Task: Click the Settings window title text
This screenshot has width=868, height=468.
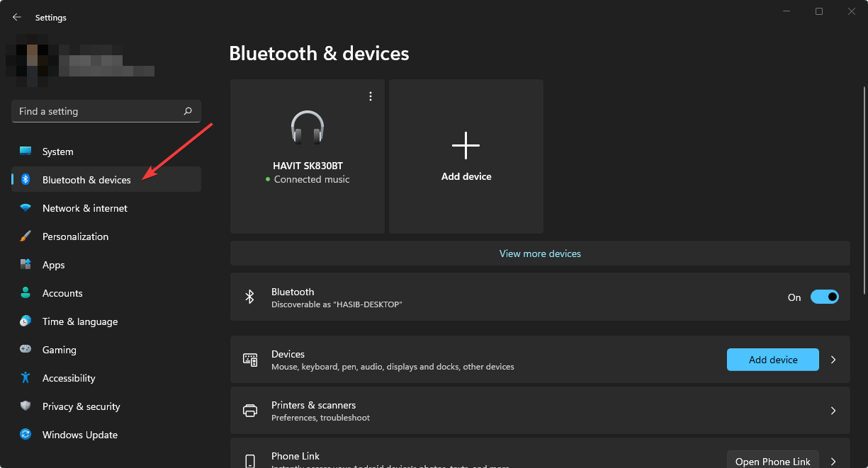Action: tap(51, 18)
